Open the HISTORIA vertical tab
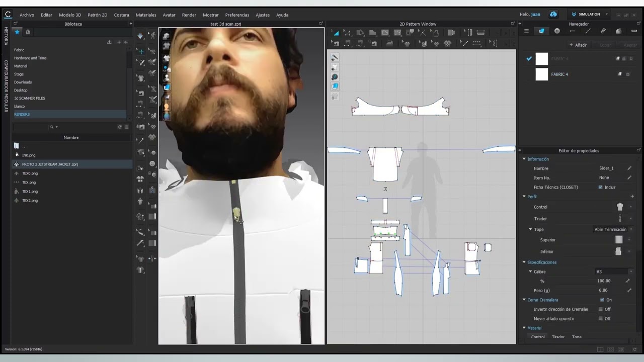644x362 pixels. [6, 37]
